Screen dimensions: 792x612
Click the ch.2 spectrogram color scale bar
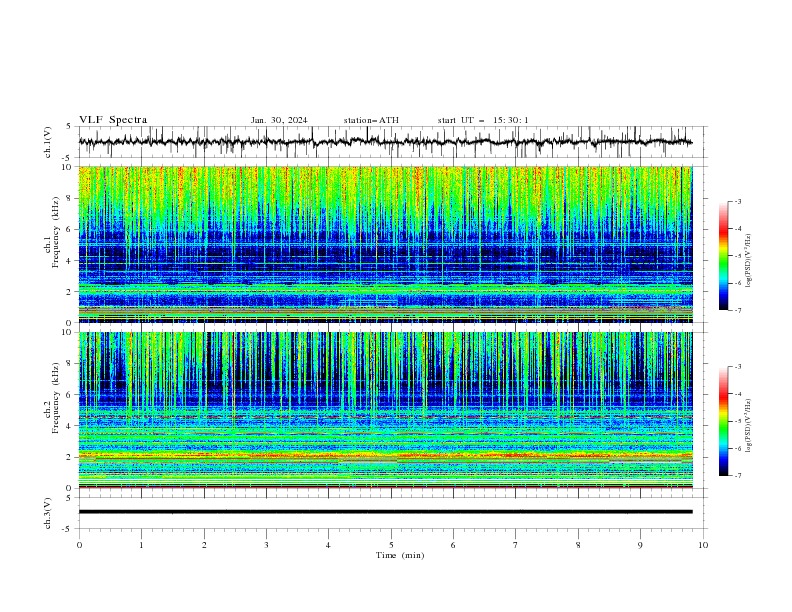tap(723, 421)
